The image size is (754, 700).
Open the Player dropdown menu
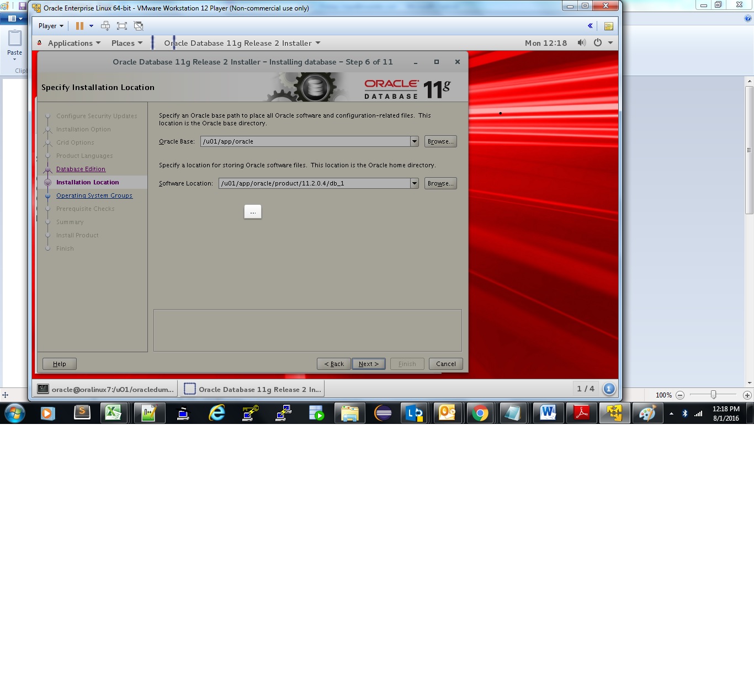click(x=51, y=26)
